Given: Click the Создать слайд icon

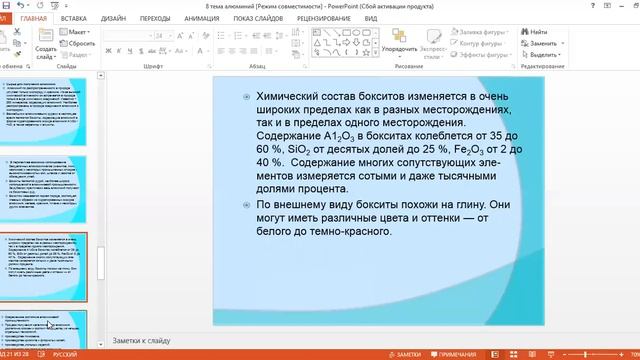Looking at the screenshot, I should point(46,36).
